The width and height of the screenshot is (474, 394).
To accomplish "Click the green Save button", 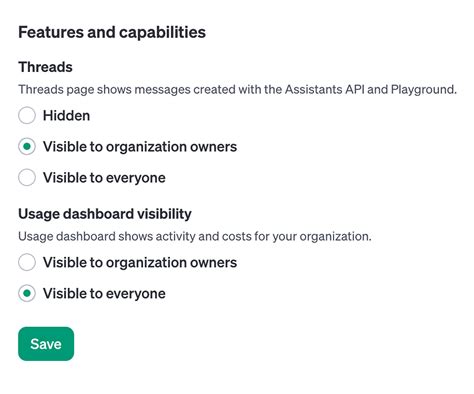I will click(46, 344).
